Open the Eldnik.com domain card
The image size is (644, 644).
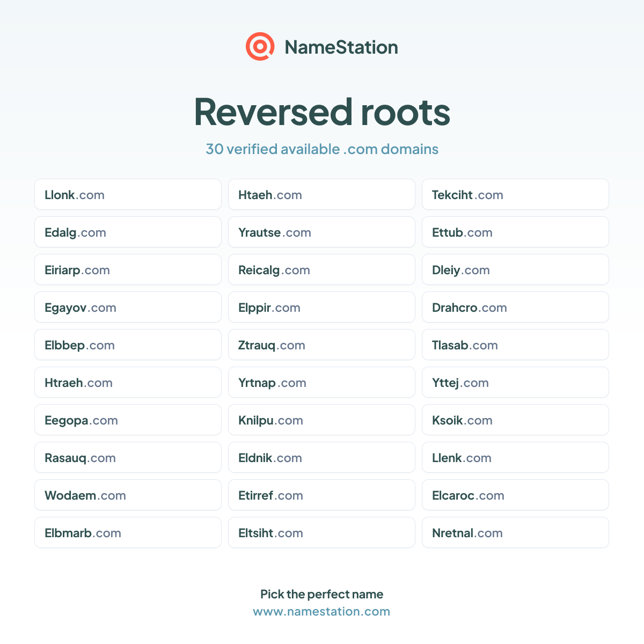pyautogui.click(x=321, y=457)
